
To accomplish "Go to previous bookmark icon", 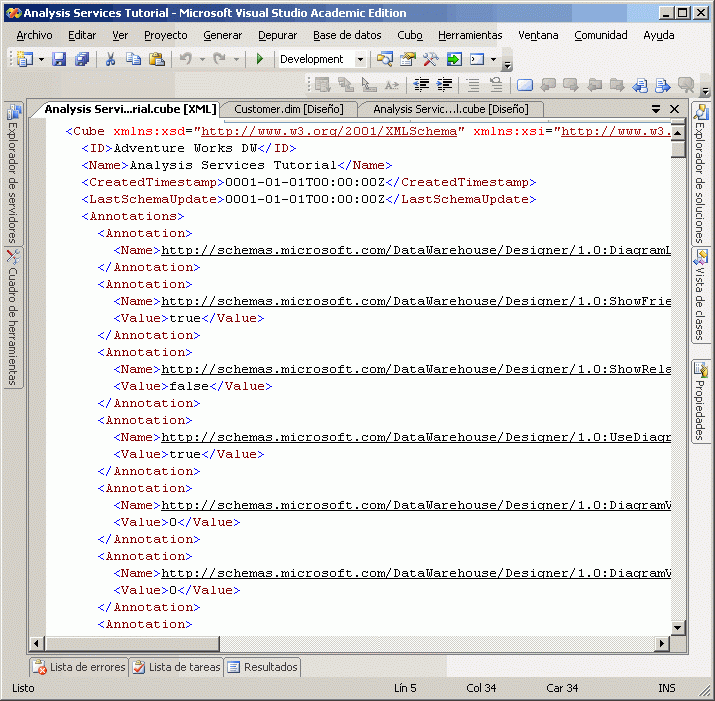I will coord(548,85).
